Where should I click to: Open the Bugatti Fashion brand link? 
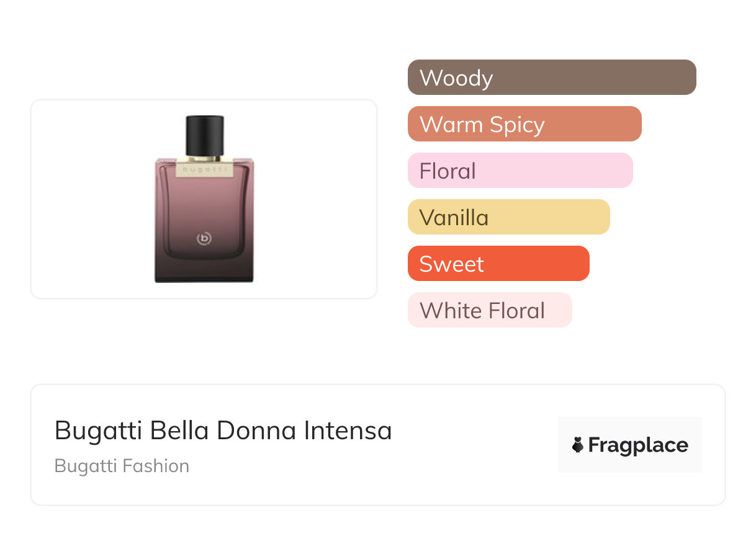[122, 466]
